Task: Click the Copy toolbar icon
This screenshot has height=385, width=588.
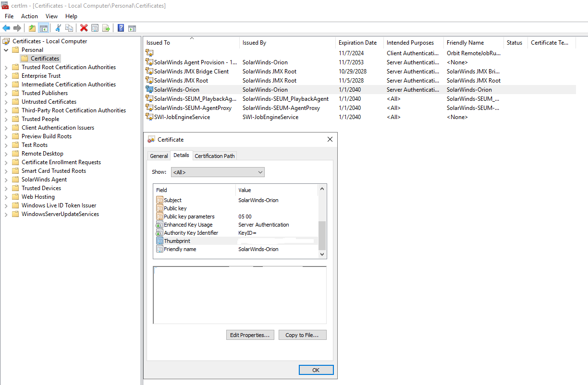Action: tap(69, 28)
